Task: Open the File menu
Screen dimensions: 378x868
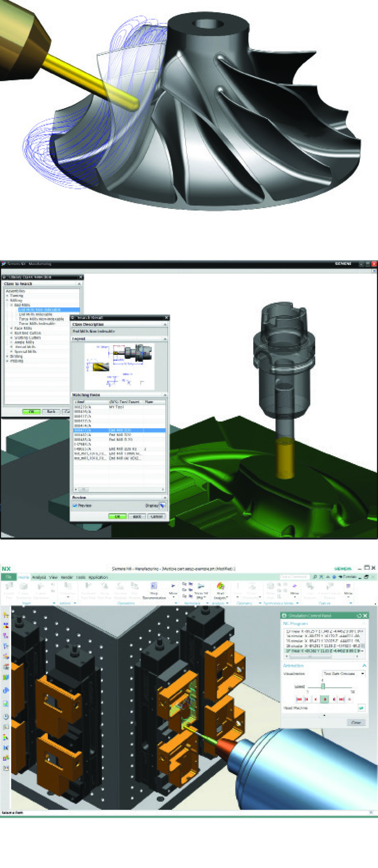Action: [8, 577]
